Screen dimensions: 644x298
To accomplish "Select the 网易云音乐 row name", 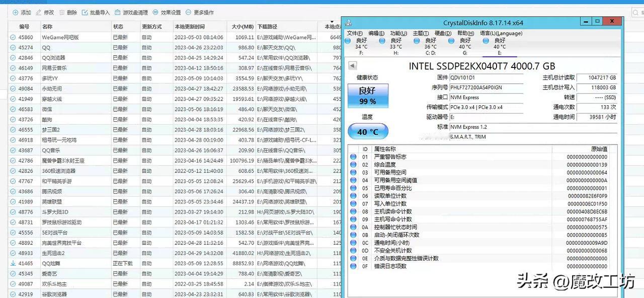I will click(x=54, y=68).
